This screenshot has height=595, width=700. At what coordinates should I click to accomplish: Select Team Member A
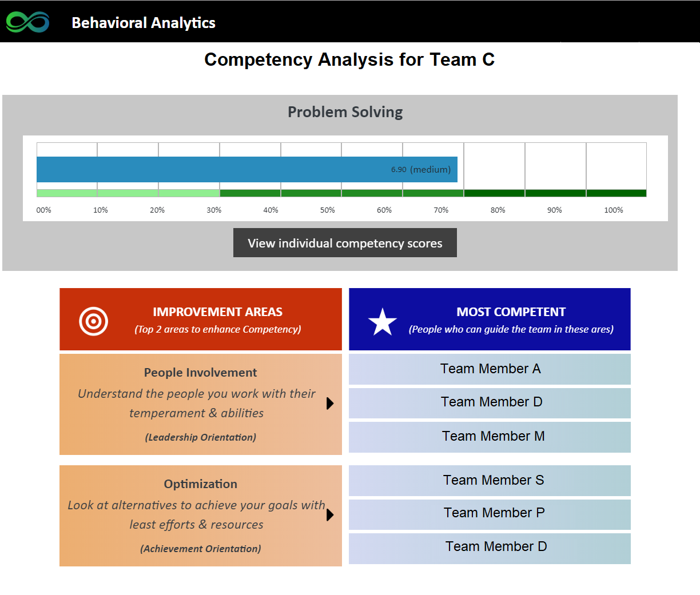(490, 369)
